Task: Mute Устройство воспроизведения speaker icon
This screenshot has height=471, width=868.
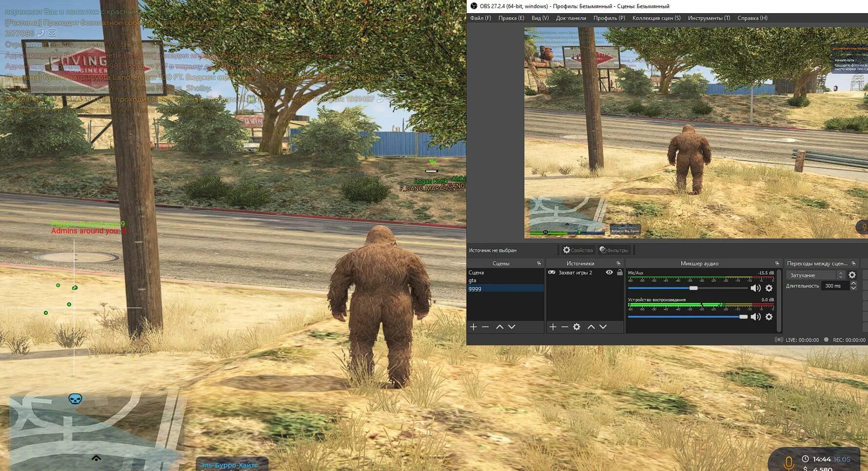Action: [x=756, y=317]
